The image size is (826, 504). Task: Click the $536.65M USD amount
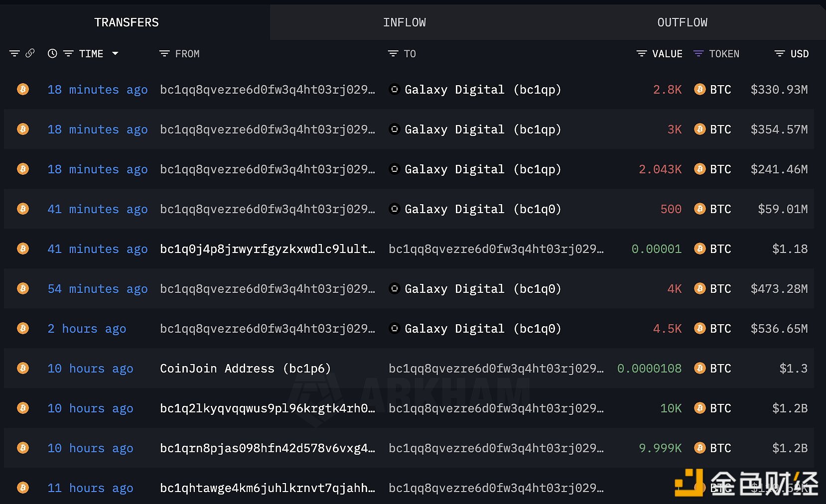(779, 328)
